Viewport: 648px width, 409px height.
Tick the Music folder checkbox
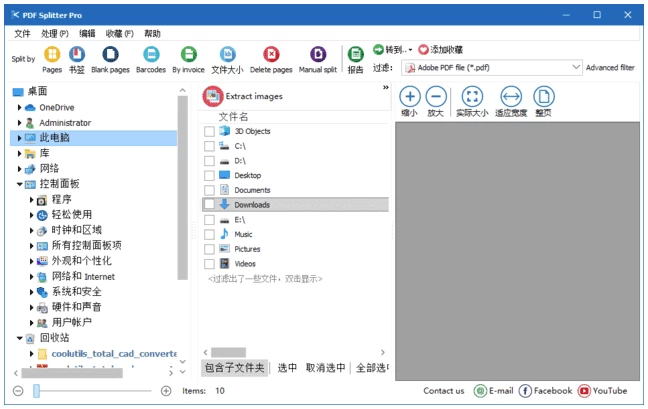210,235
